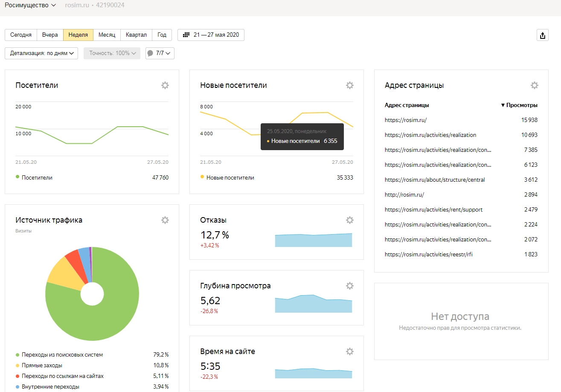Click the export/share icon button
Screen dimensions: 561x392
(x=542, y=35)
